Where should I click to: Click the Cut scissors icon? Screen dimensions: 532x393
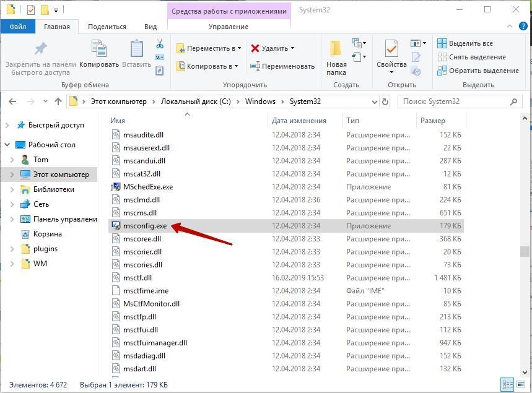click(x=159, y=44)
